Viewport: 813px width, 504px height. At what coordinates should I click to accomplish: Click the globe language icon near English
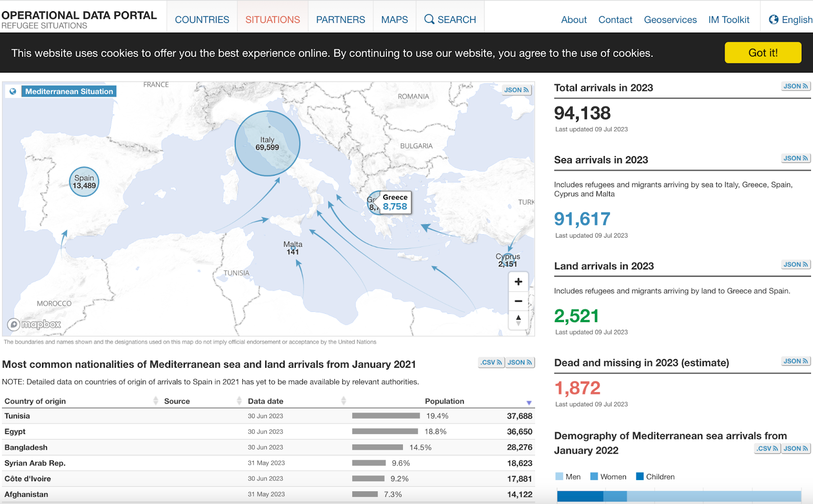773,19
